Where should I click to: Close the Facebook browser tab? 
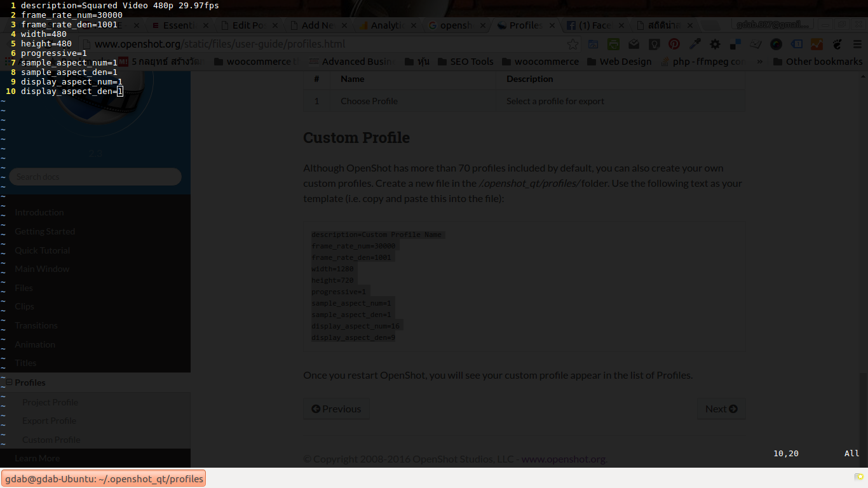pos(620,25)
